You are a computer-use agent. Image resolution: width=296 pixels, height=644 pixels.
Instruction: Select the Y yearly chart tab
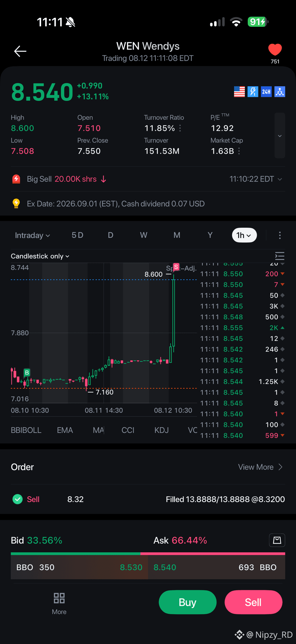coord(210,235)
